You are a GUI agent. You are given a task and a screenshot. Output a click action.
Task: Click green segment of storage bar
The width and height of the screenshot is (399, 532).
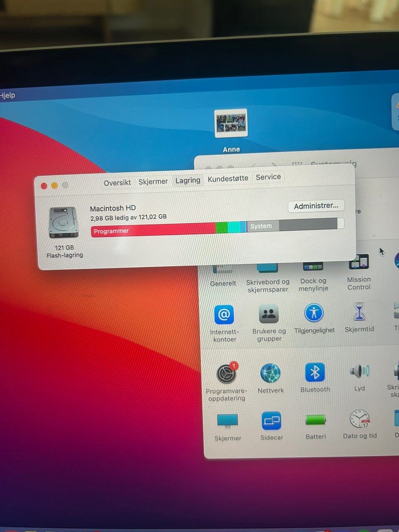222,227
